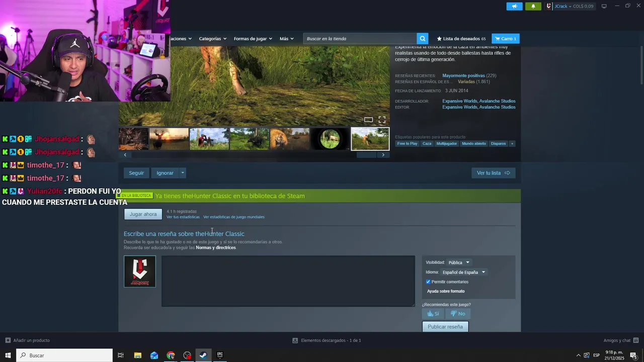Open Chrome from taskbar

(x=171, y=355)
